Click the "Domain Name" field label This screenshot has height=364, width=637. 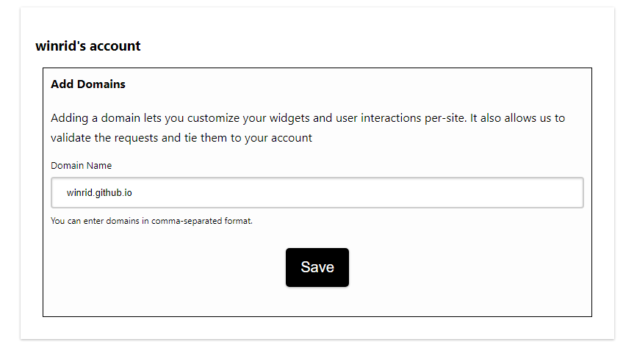coord(81,166)
